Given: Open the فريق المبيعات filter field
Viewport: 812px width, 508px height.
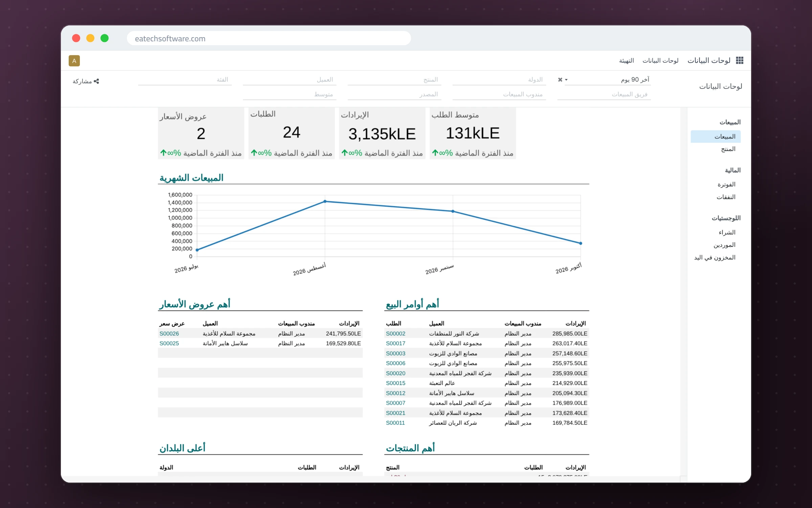Looking at the screenshot, I should pyautogui.click(x=604, y=94).
